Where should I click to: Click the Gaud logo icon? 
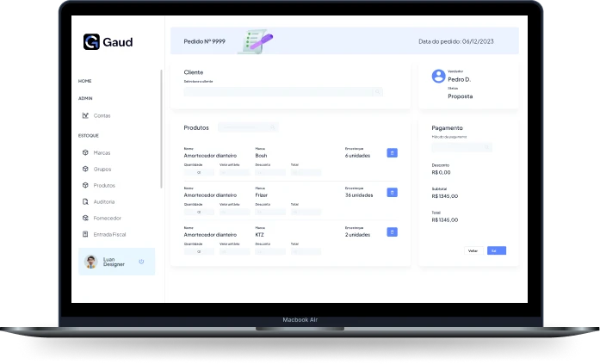click(x=91, y=41)
